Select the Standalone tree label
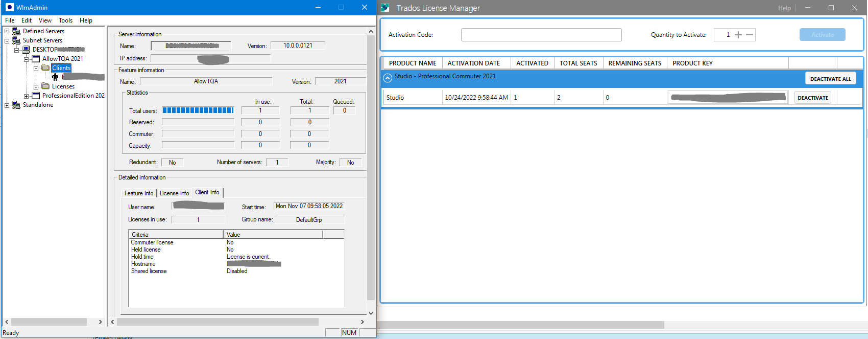This screenshot has width=868, height=339. coord(38,105)
